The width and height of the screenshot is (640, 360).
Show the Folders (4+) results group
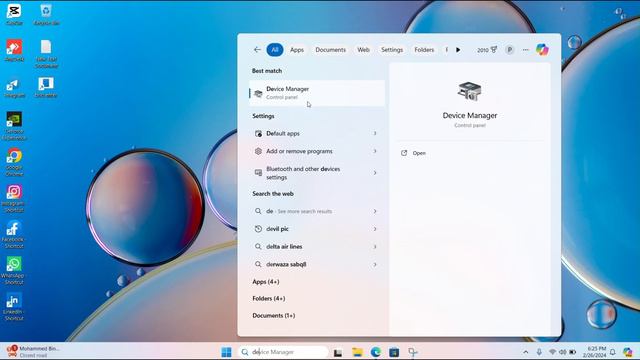pos(269,298)
